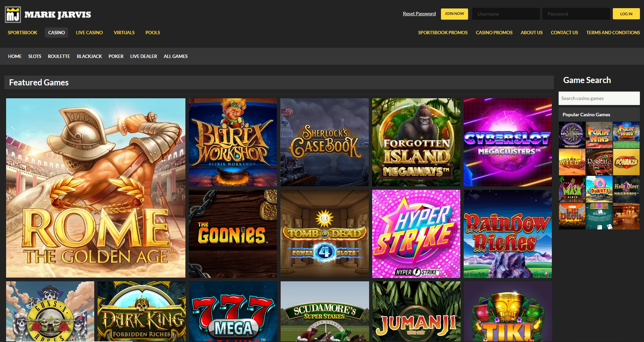The height and width of the screenshot is (342, 644).
Task: Launch Tomb of Dead Power 4 Slots
Action: point(324,234)
